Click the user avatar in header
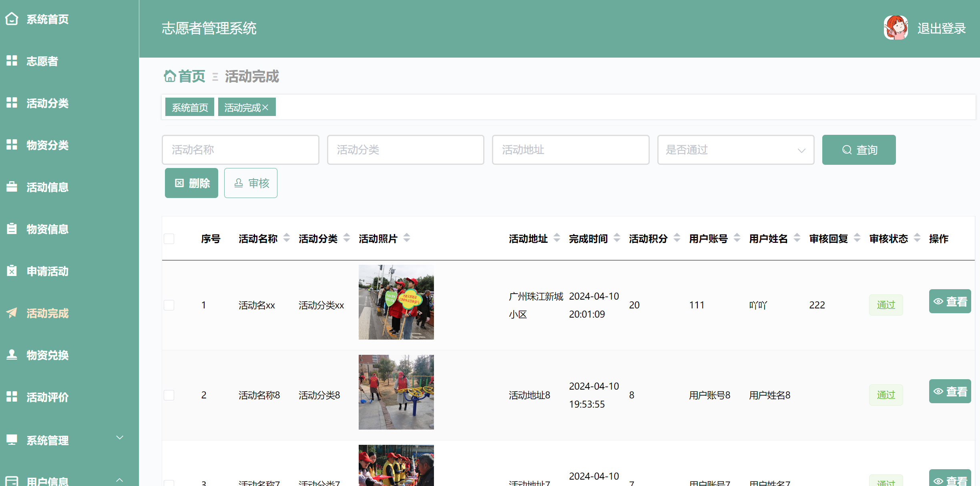 (896, 28)
